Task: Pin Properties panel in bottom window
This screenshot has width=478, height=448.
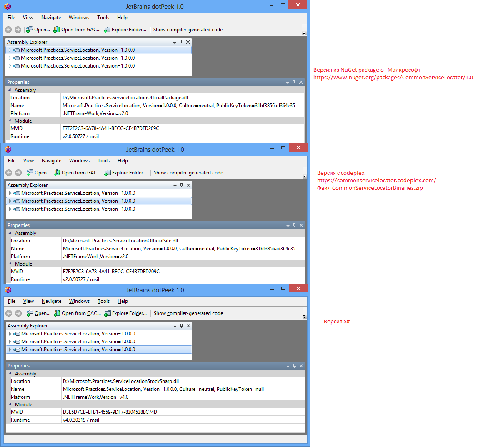Action: tap(294, 366)
